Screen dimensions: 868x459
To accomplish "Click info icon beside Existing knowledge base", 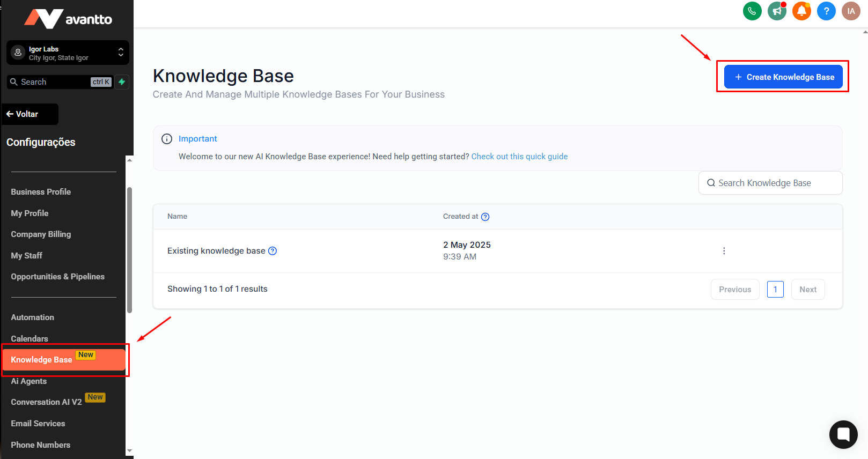I will [x=273, y=251].
